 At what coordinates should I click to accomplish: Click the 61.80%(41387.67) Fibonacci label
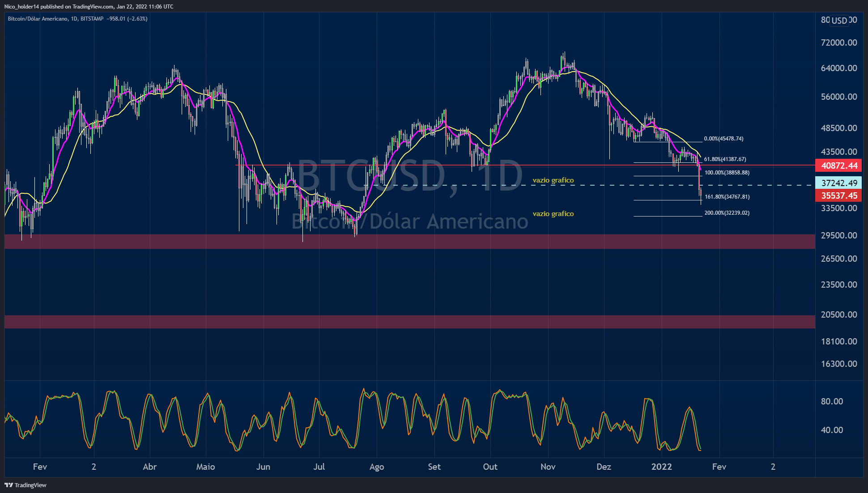[725, 159]
